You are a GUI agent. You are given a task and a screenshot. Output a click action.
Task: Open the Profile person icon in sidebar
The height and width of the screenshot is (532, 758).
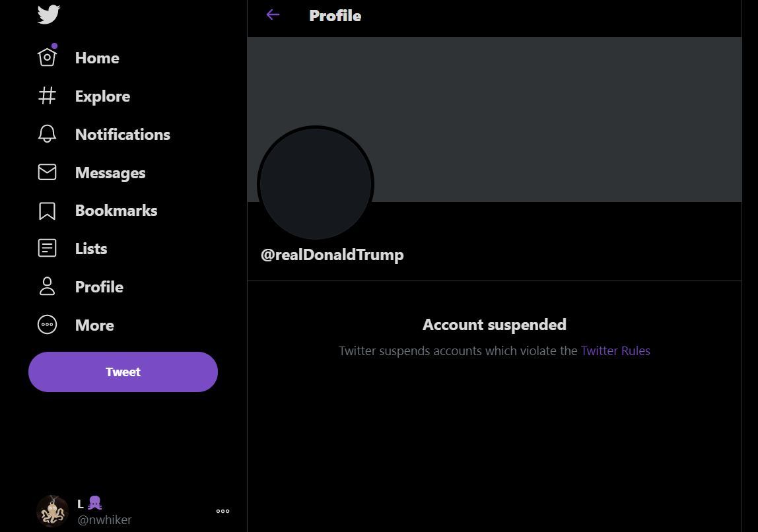click(48, 286)
